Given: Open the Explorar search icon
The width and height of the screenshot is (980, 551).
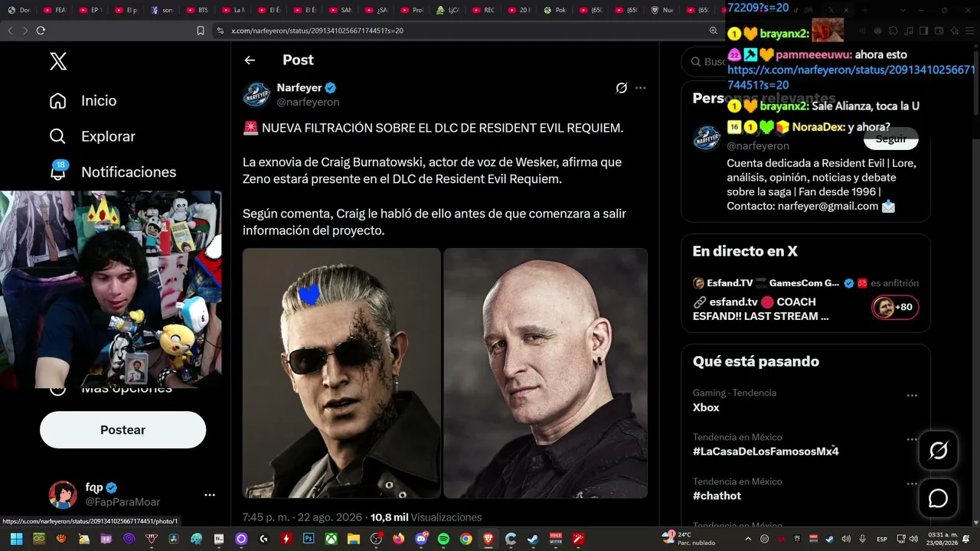Looking at the screenshot, I should click(x=57, y=136).
